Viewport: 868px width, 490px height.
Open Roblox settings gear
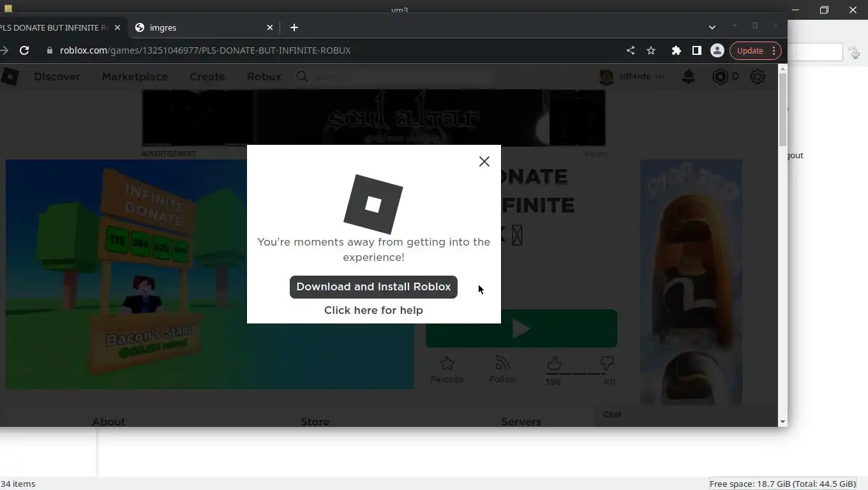758,77
